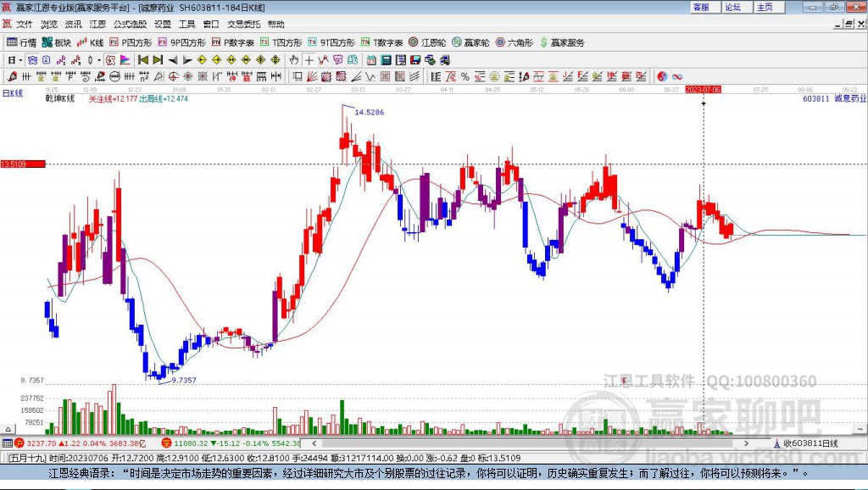868x490 pixels.
Task: Open the T数字表 tool
Action: click(382, 42)
